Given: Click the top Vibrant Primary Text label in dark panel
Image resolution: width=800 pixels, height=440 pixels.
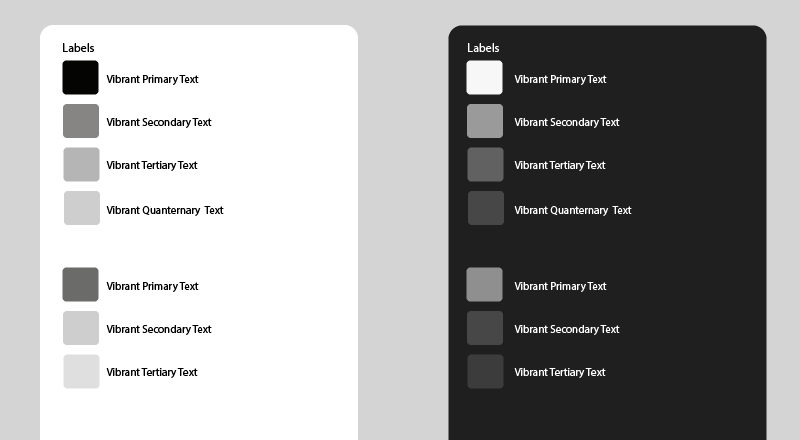Looking at the screenshot, I should [560, 79].
